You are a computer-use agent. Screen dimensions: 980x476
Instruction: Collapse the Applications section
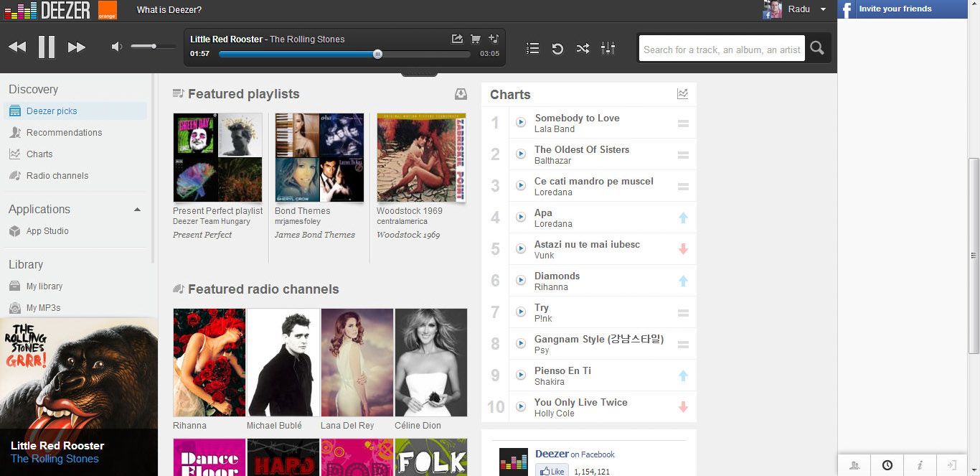click(x=137, y=210)
